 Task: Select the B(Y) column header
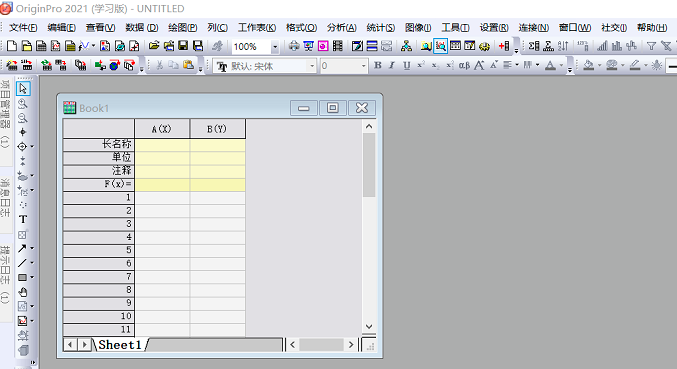point(217,129)
